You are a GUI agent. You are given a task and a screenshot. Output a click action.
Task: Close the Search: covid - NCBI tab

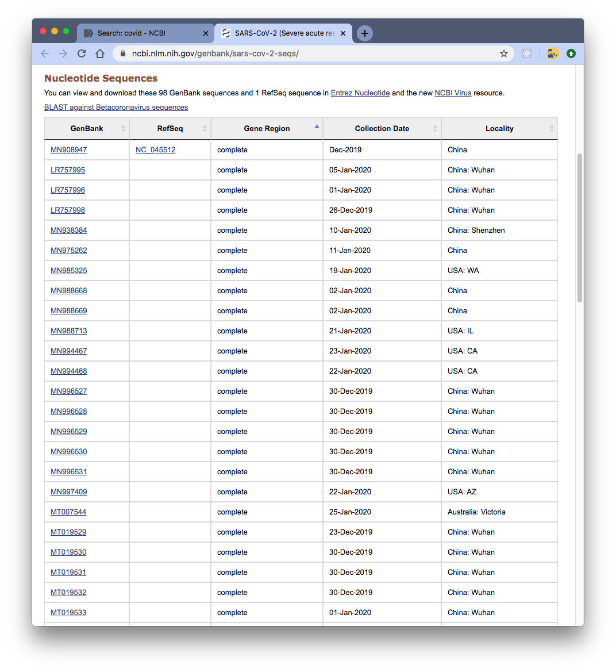pos(206,33)
